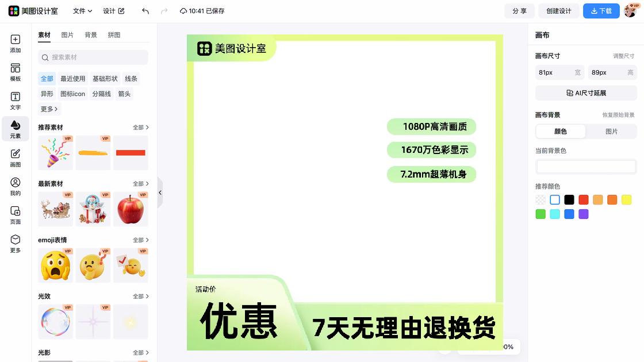Click the AI尺寸延展 button

pyautogui.click(x=585, y=93)
